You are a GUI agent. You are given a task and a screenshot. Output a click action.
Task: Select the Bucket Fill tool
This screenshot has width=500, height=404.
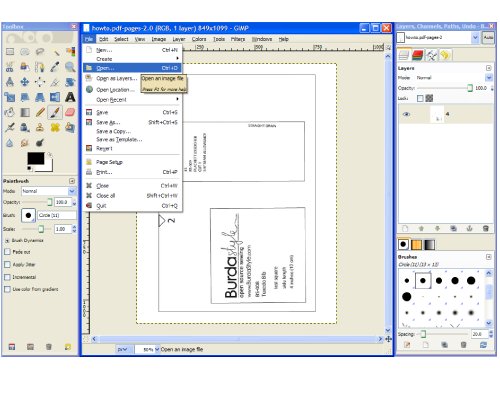(10, 112)
